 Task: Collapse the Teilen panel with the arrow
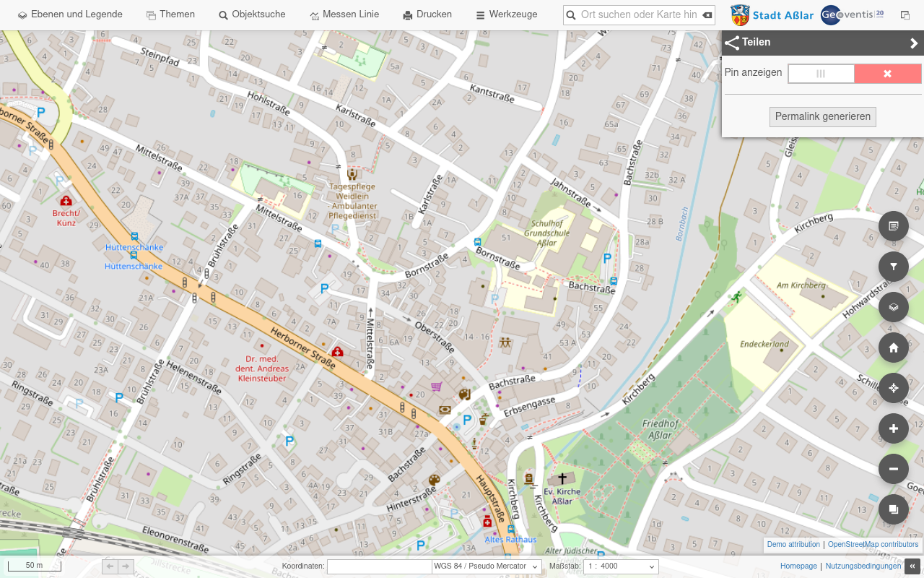pyautogui.click(x=914, y=43)
